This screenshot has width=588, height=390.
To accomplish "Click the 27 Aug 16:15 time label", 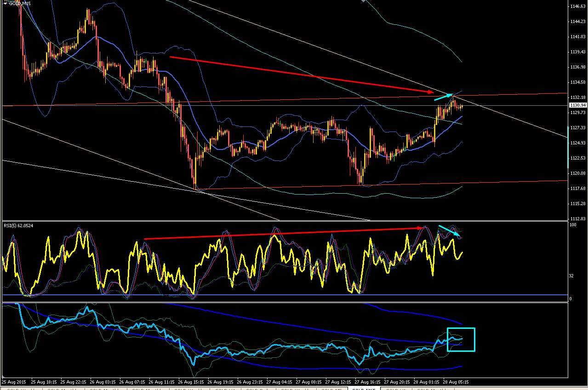I will tap(367, 382).
